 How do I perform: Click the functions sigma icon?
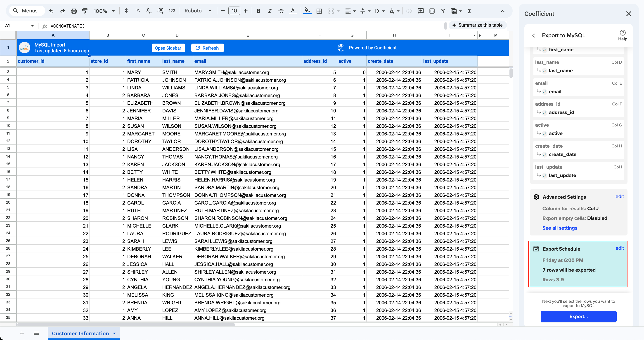click(x=469, y=11)
